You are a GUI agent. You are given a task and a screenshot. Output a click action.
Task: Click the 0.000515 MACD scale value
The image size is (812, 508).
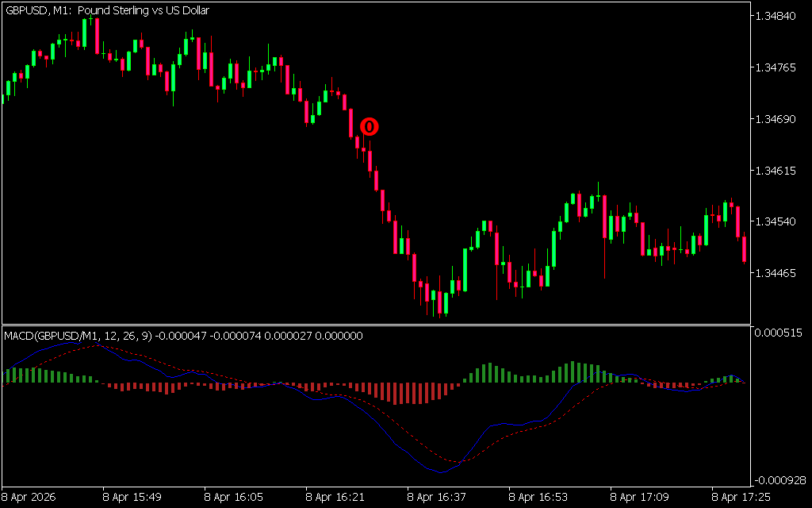[x=780, y=332]
